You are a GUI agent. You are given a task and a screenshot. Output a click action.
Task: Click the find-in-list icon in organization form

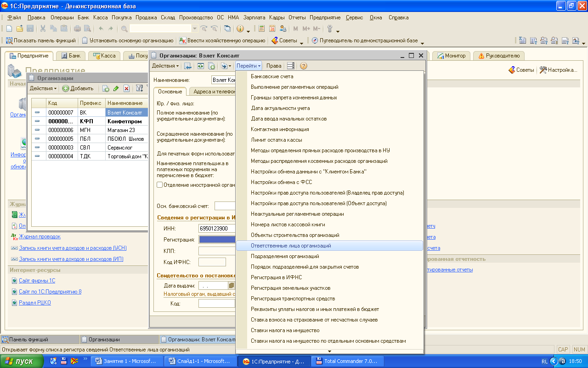tap(188, 66)
